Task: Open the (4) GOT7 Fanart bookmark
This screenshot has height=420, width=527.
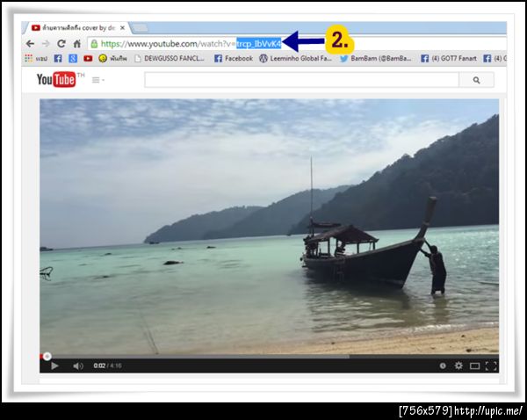Action: [x=449, y=59]
